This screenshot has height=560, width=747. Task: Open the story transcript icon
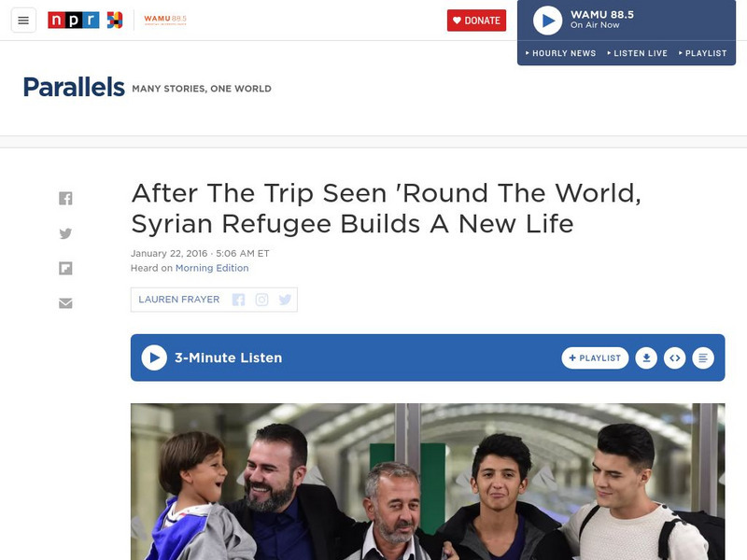click(x=703, y=358)
